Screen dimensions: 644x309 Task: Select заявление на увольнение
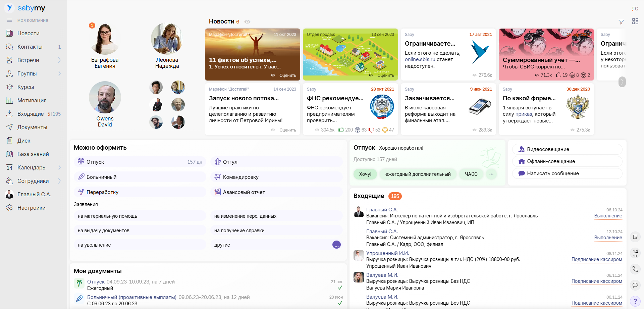coord(140,245)
